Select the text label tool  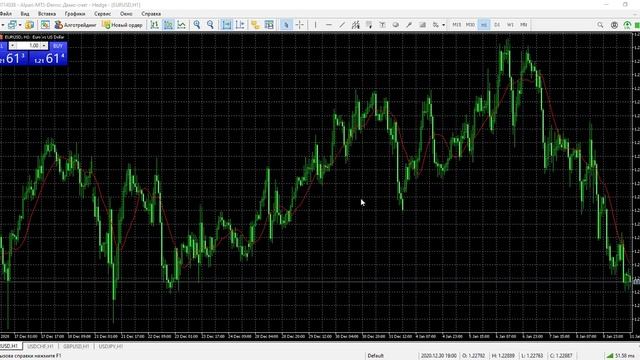pyautogui.click(x=382, y=25)
